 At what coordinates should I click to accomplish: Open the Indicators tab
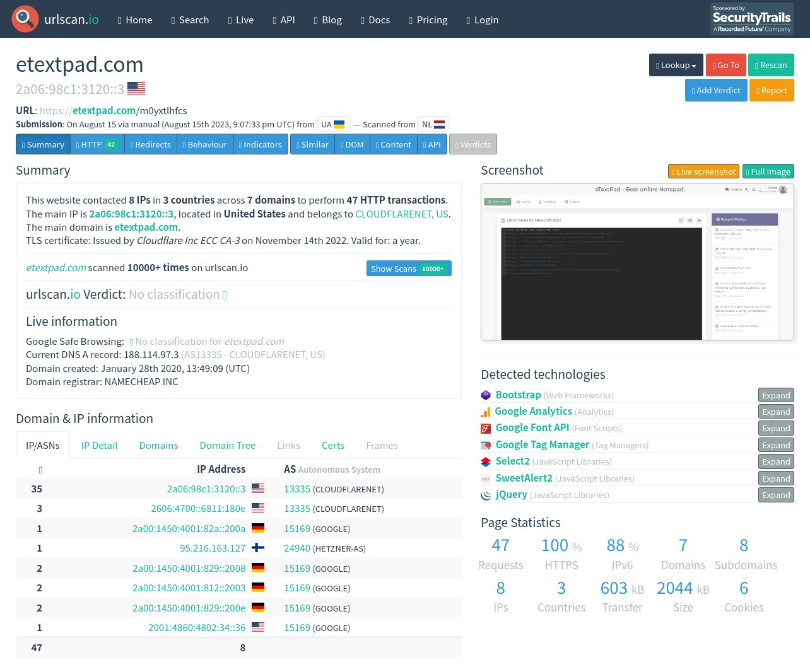[261, 144]
